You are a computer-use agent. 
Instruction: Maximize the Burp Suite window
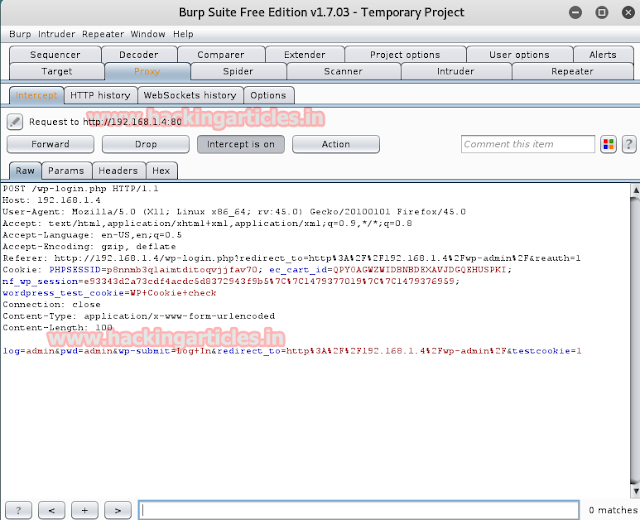(602, 13)
